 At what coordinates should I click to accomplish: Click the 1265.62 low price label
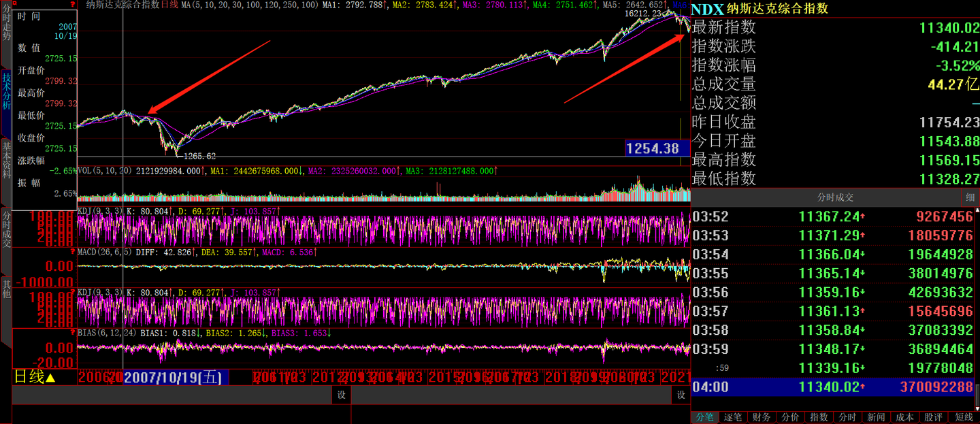coord(200,156)
